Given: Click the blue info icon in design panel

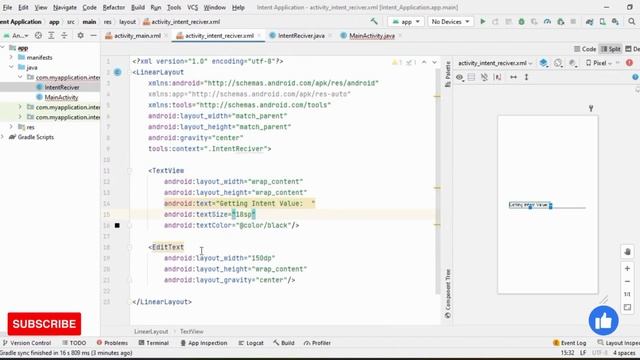Looking at the screenshot, I should tap(636, 77).
